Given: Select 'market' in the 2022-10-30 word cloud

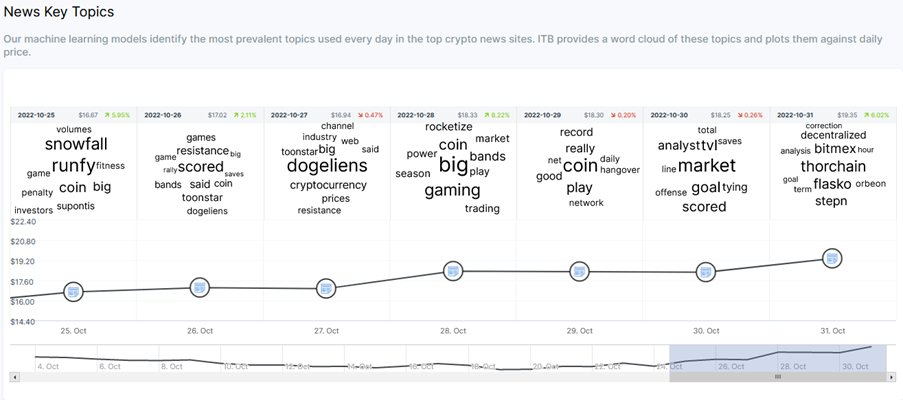Looking at the screenshot, I should [707, 165].
